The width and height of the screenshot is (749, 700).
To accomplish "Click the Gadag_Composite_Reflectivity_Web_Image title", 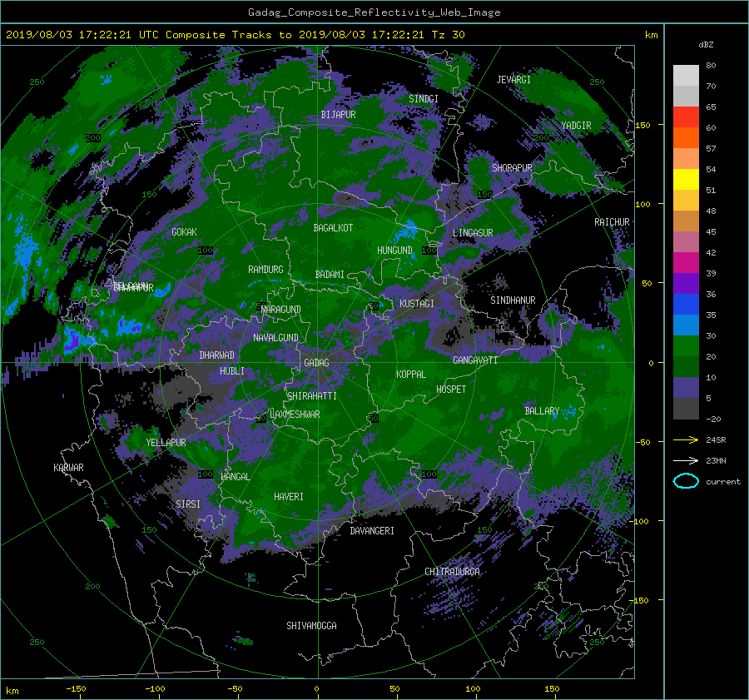I will point(374,12).
